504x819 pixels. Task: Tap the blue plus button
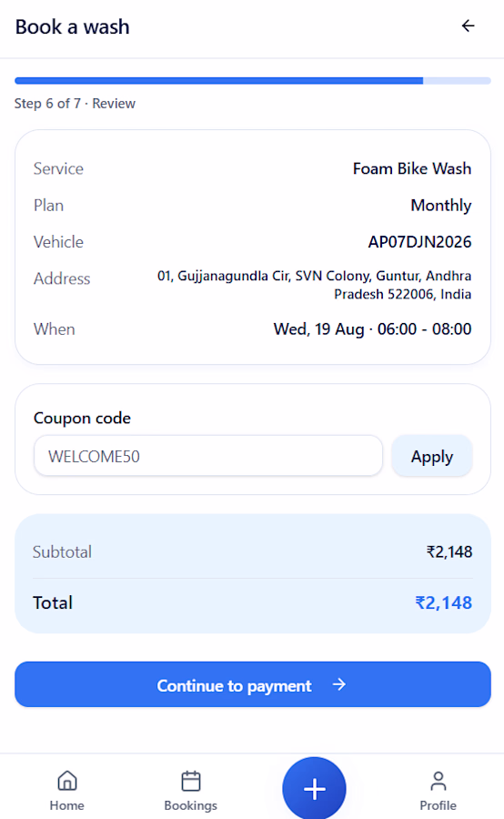314,788
